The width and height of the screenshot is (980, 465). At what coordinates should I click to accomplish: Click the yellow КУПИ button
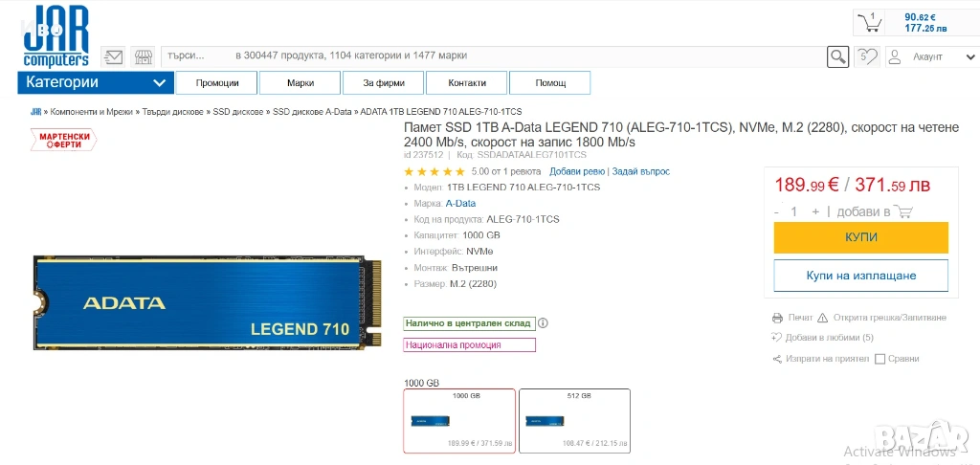point(860,237)
